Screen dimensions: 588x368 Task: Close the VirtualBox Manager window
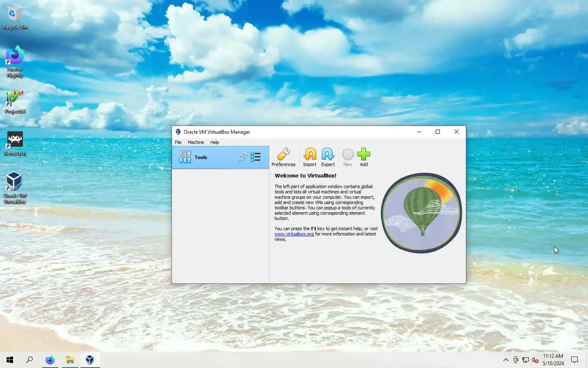457,132
